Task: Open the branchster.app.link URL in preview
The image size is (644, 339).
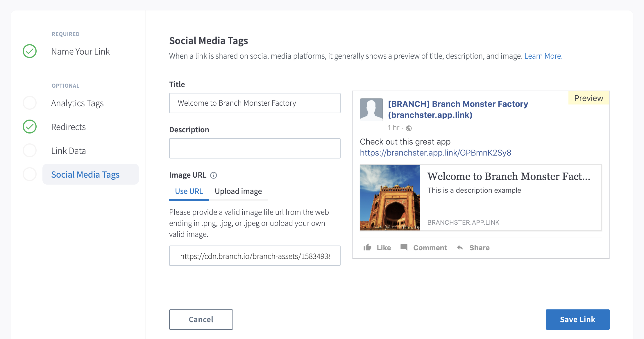Action: (x=435, y=153)
